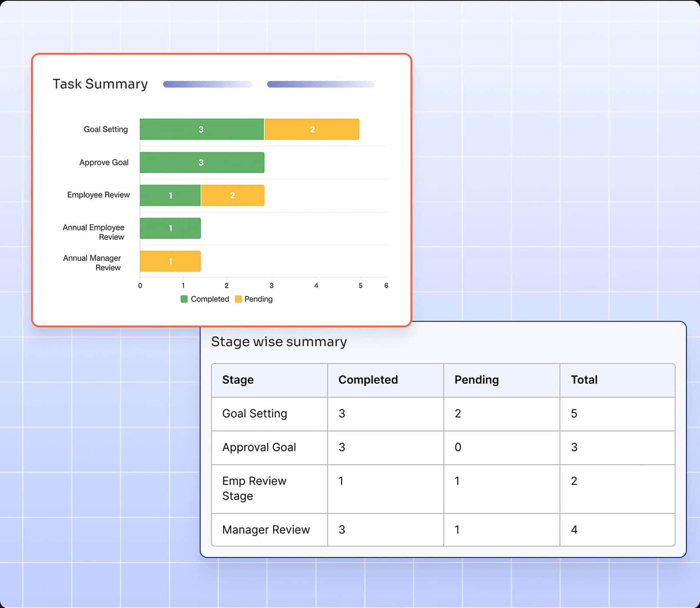This screenshot has width=700, height=608.
Task: Click the Stage wise summary heading
Action: point(279,342)
